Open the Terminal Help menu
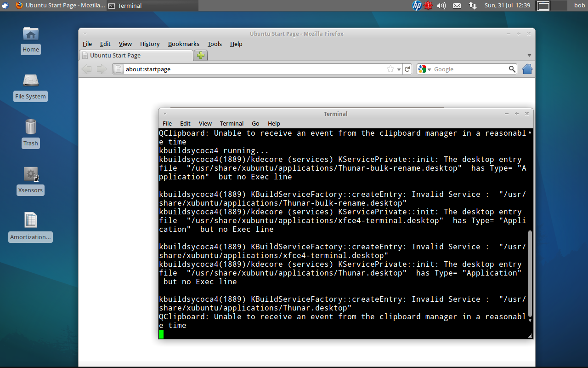 tap(274, 123)
